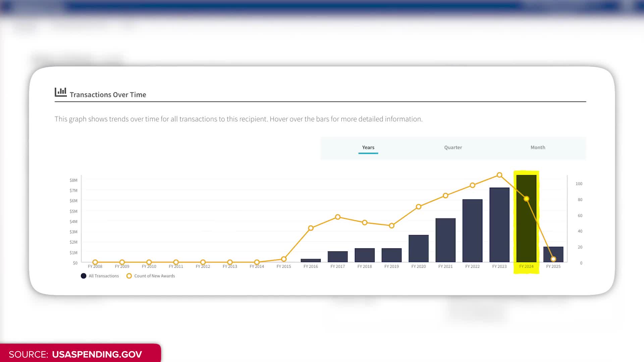The height and width of the screenshot is (362, 644).
Task: Switch to the Years tab
Action: (368, 147)
